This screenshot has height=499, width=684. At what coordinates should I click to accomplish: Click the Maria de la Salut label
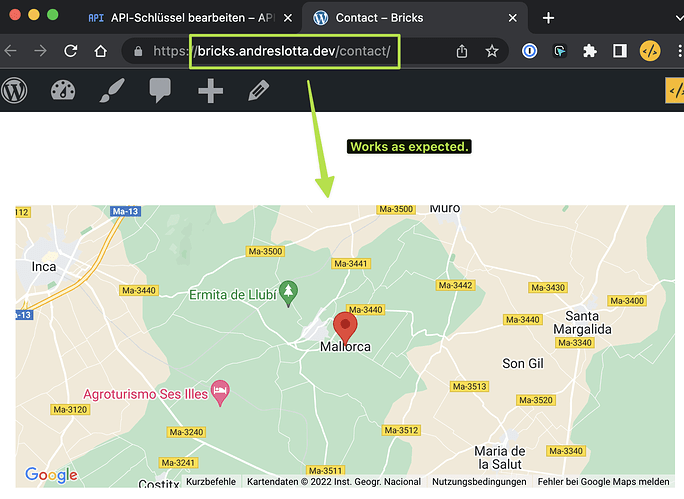pyautogui.click(x=500, y=458)
